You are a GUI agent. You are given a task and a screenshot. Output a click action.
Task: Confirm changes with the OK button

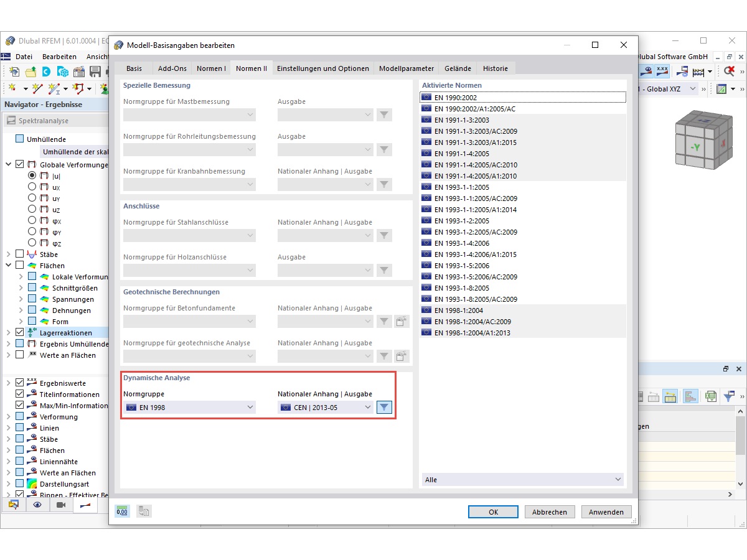click(493, 511)
